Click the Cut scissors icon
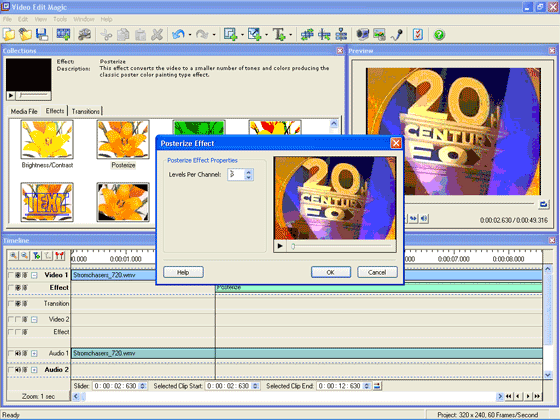 point(106,35)
